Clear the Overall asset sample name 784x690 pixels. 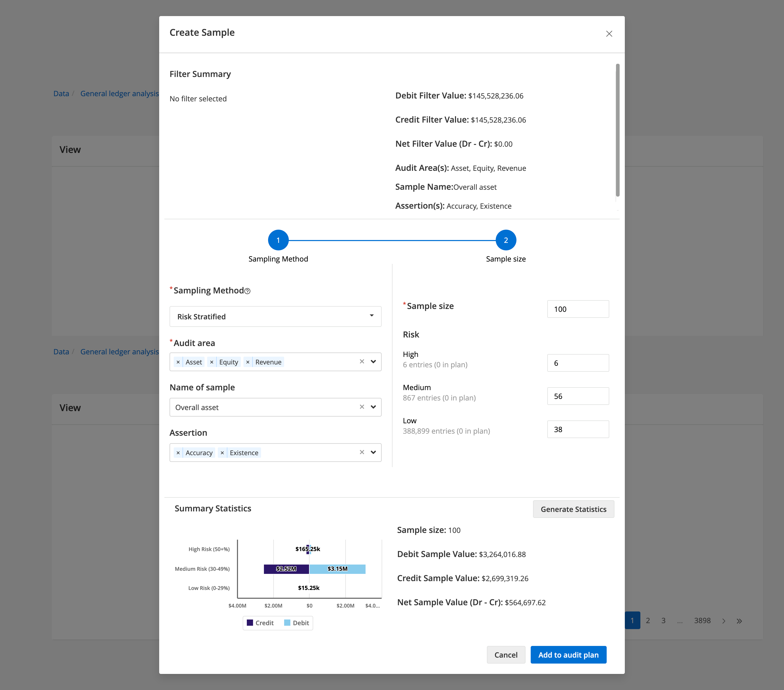(362, 406)
